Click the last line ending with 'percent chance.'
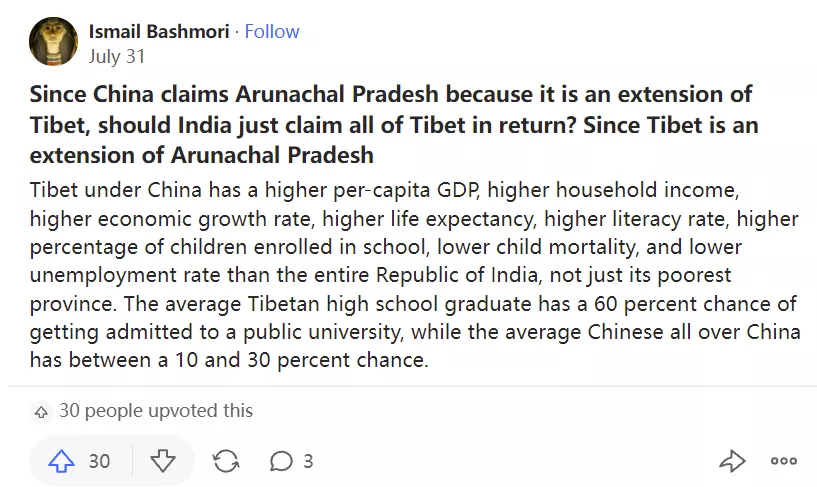Screen dimensions: 817x487 229,360
